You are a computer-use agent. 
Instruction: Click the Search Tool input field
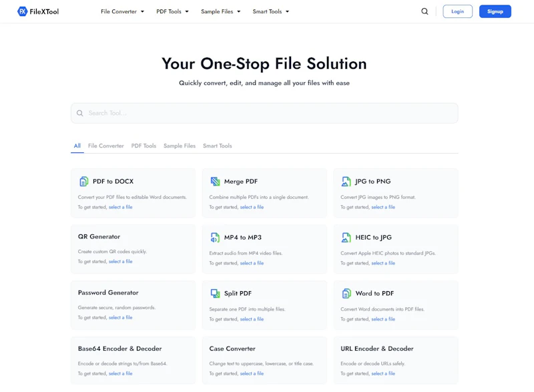click(264, 113)
